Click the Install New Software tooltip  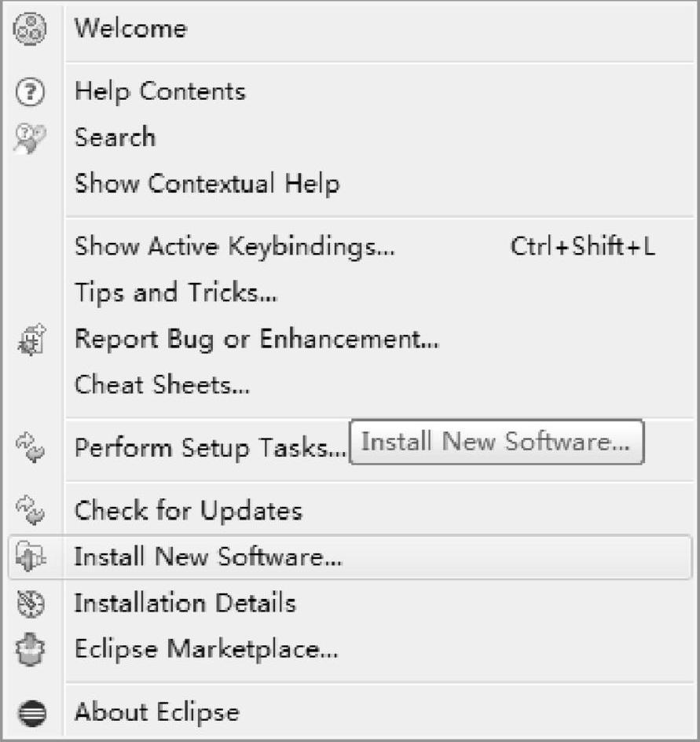[x=497, y=442]
